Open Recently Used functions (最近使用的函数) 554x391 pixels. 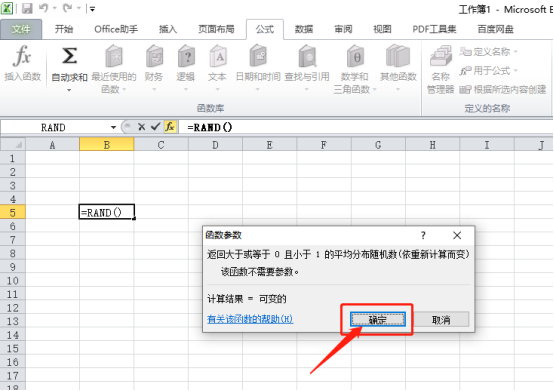[x=114, y=69]
